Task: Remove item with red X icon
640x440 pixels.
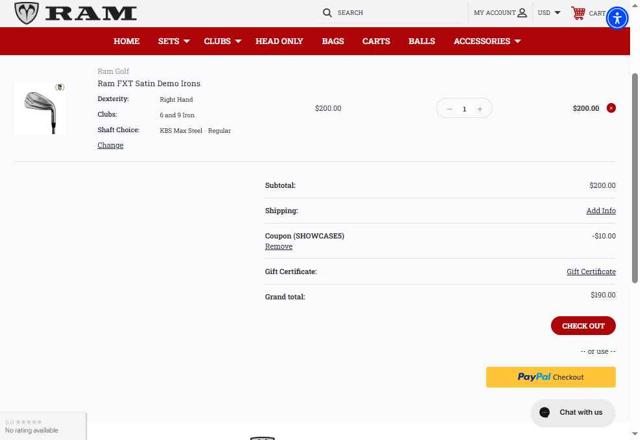Action: (x=611, y=108)
